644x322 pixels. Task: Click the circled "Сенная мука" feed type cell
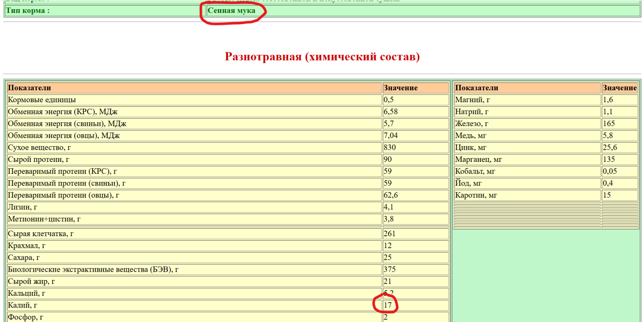(x=232, y=11)
